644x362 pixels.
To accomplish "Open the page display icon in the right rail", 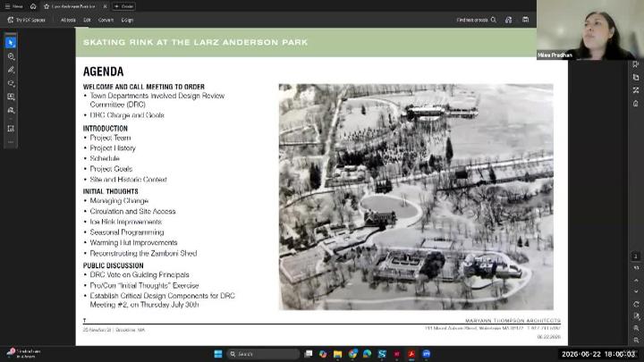I will point(636,316).
